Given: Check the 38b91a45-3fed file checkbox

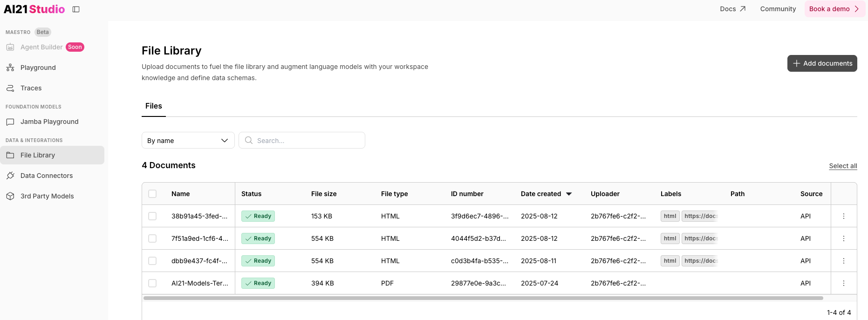Looking at the screenshot, I should coord(152,216).
